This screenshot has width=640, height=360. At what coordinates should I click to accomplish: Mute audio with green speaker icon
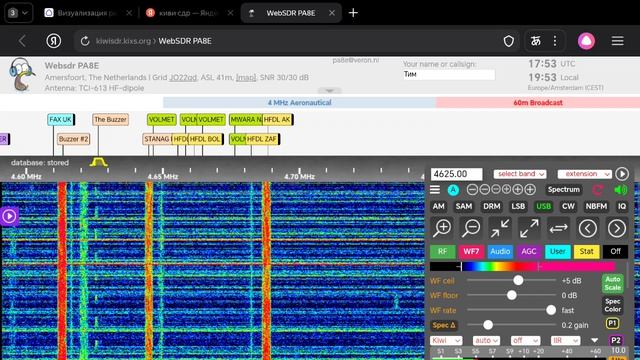(620, 190)
